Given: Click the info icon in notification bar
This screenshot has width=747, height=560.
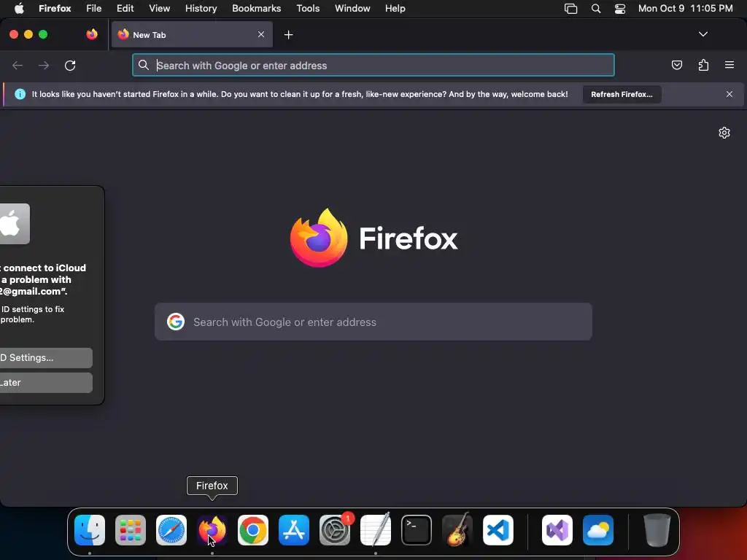Looking at the screenshot, I should click(20, 94).
